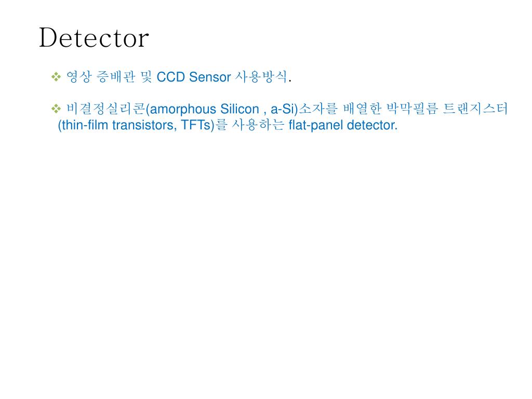The height and width of the screenshot is (399, 532).
Task: Click the abbreviation TFTs
Action: pos(196,125)
